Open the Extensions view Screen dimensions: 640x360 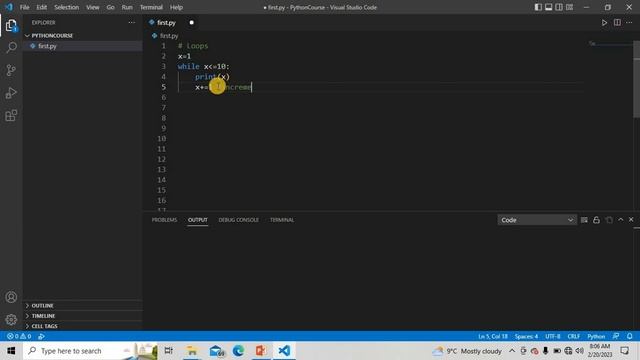pyautogui.click(x=11, y=116)
